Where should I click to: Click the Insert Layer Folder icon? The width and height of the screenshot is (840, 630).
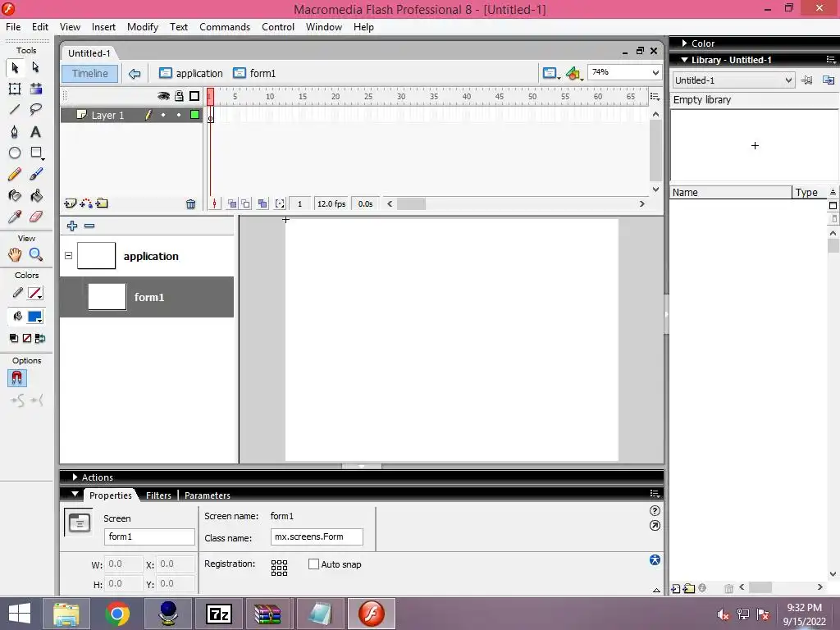[x=102, y=203]
